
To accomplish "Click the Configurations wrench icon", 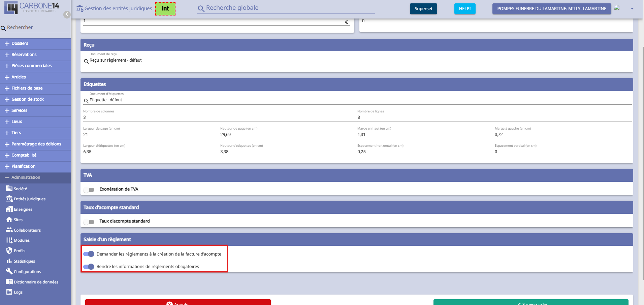I will [x=9, y=271].
